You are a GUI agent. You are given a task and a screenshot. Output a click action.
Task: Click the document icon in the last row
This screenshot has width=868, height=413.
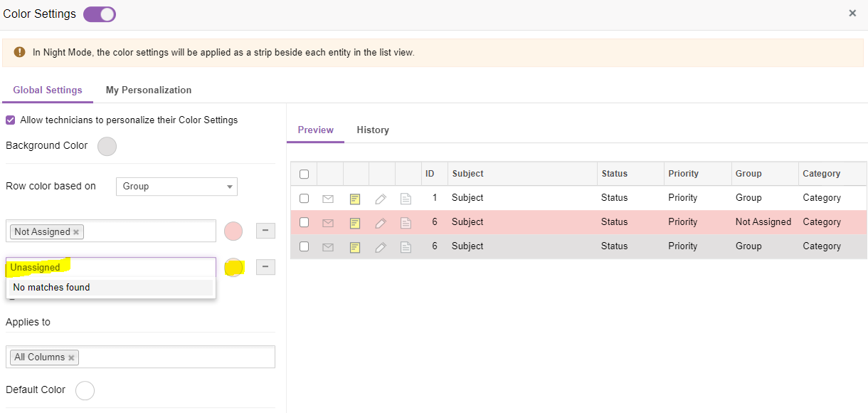(x=406, y=247)
